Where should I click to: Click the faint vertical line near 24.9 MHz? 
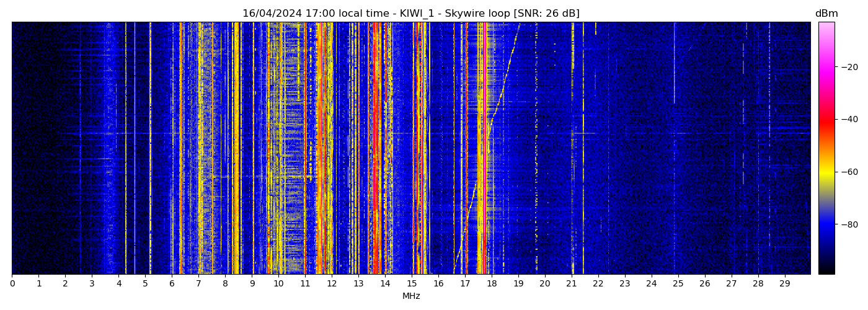click(x=675, y=62)
